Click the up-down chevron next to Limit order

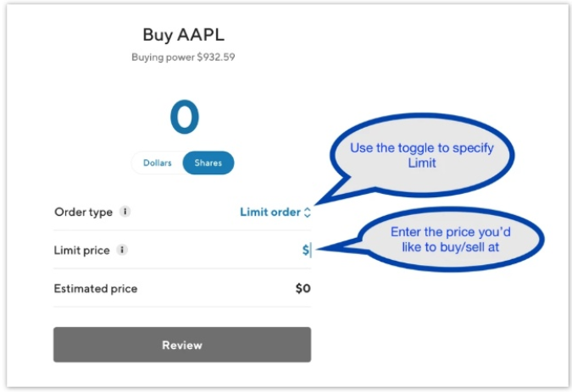(307, 213)
